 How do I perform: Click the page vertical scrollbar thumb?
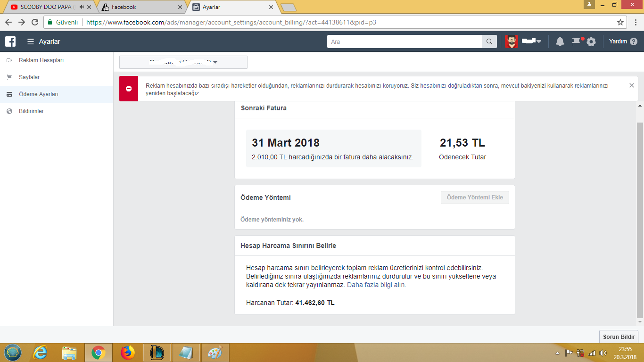640,220
